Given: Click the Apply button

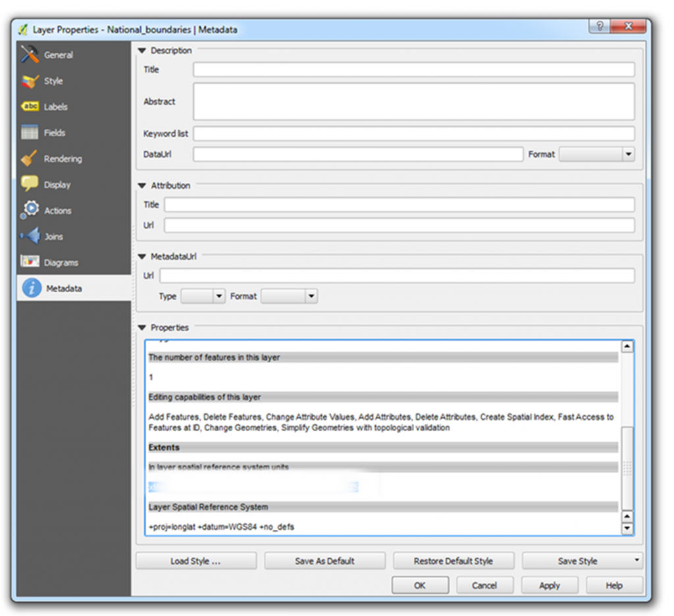Looking at the screenshot, I should pos(550,585).
